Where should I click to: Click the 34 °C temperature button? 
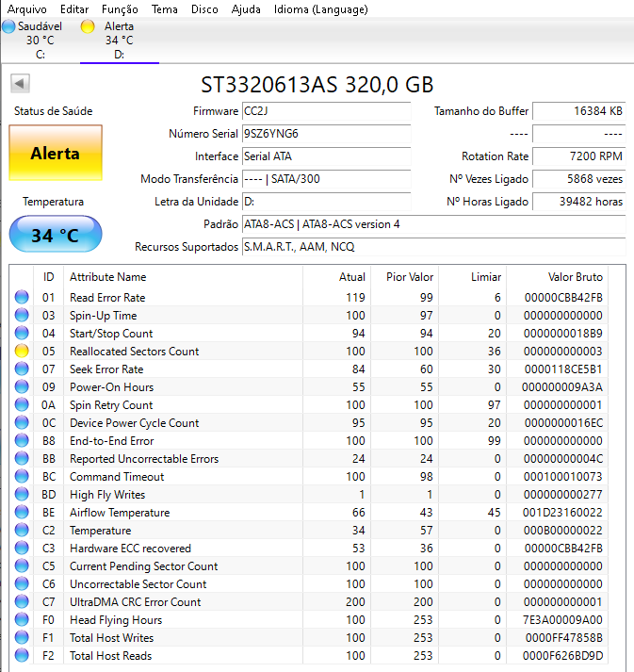(56, 235)
